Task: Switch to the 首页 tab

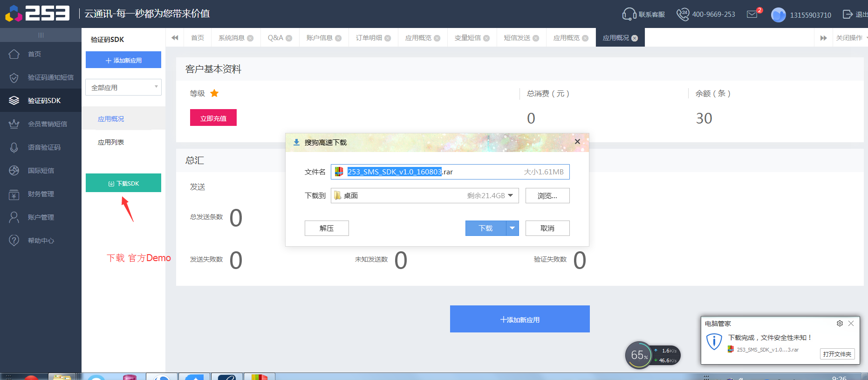Action: click(198, 38)
